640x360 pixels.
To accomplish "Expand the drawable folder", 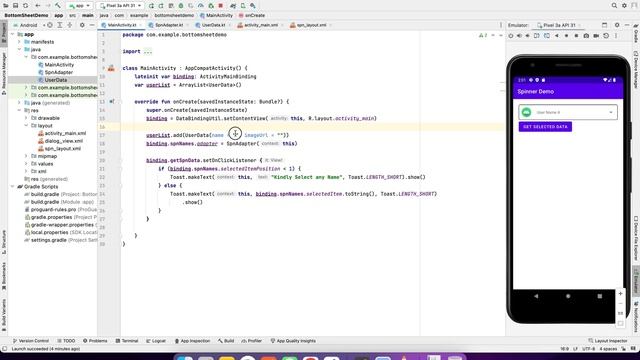I will (x=26, y=118).
